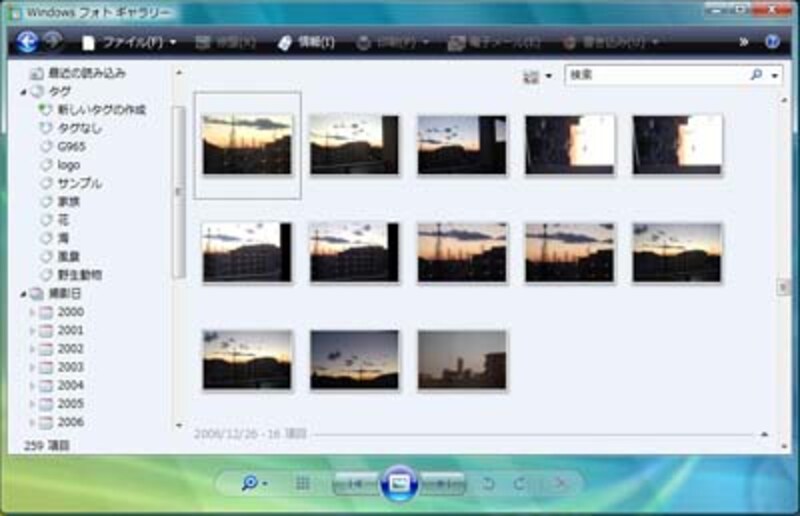Go to next photo in control bar
The width and height of the screenshot is (800, 516).
click(443, 483)
